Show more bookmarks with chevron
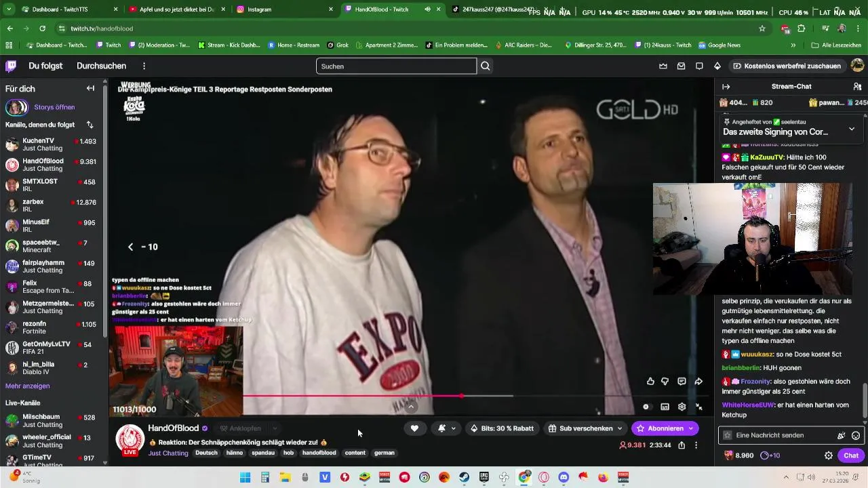 793,45
